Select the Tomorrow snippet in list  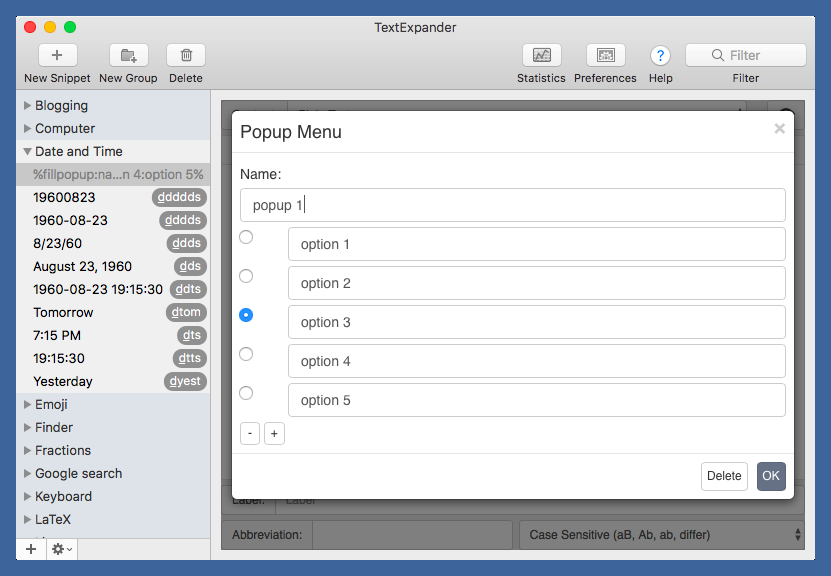click(x=64, y=313)
